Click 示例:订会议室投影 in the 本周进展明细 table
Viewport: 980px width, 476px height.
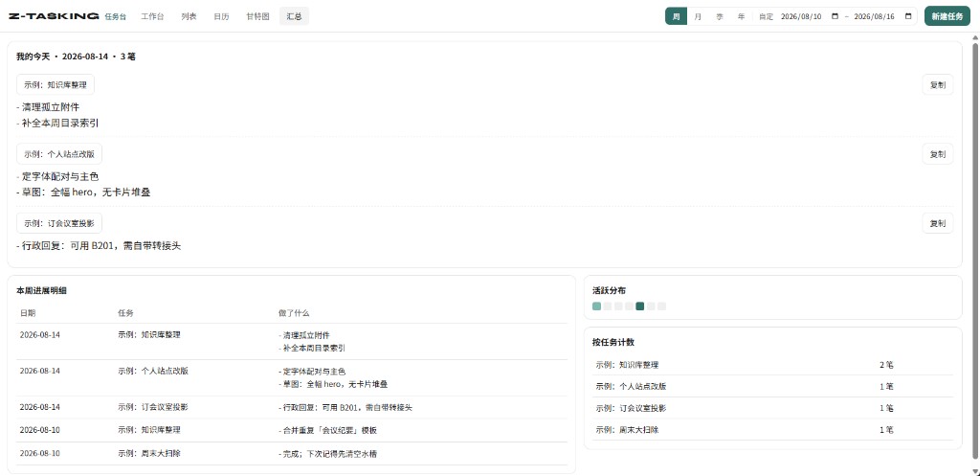[x=153, y=407]
